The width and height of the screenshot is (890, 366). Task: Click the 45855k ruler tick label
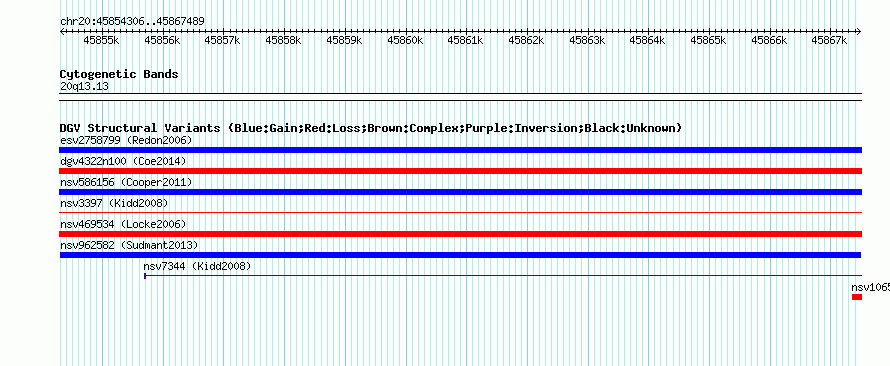(101, 40)
